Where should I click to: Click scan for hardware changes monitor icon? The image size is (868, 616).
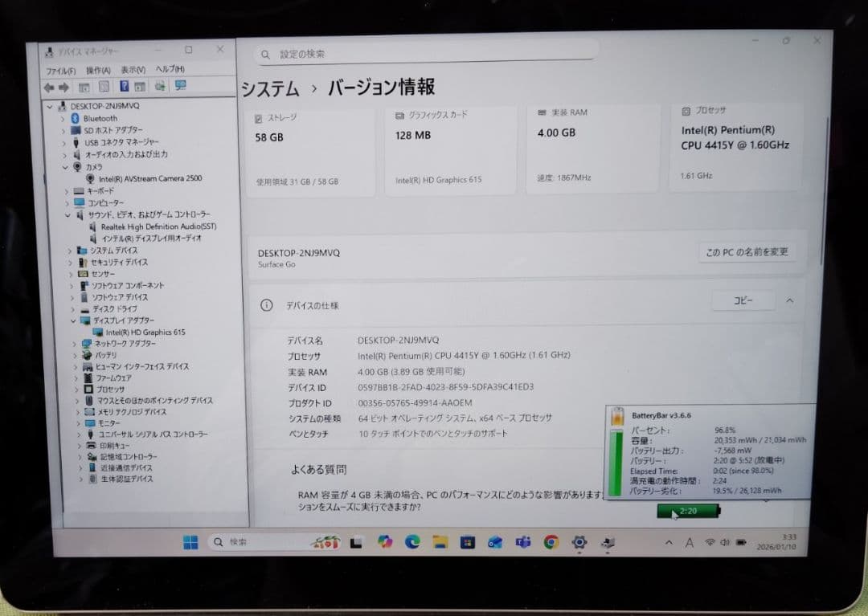coord(181,85)
